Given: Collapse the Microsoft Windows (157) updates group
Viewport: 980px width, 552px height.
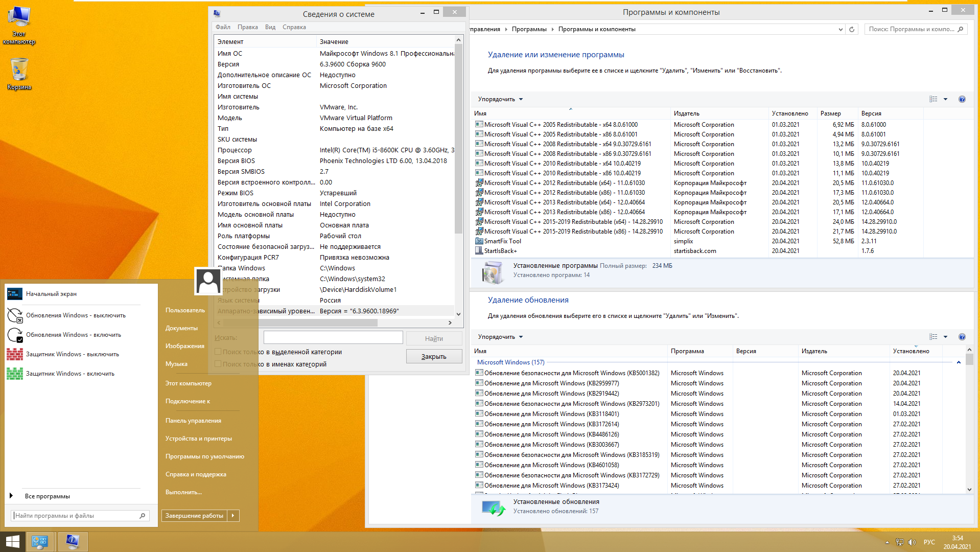Looking at the screenshot, I should [x=959, y=362].
